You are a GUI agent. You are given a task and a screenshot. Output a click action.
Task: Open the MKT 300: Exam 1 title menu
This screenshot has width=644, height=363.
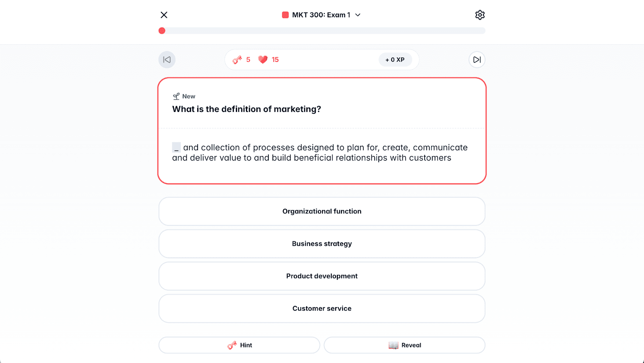pyautogui.click(x=321, y=15)
